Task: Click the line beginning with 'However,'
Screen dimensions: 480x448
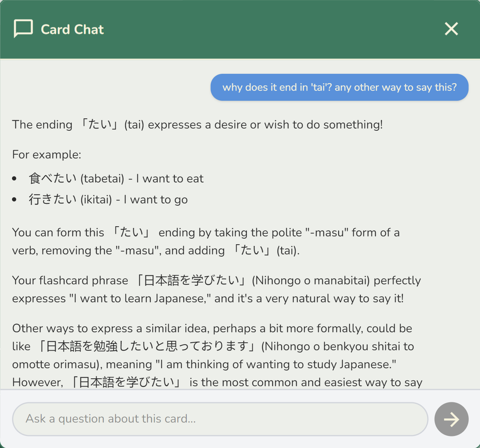Action: click(217, 382)
